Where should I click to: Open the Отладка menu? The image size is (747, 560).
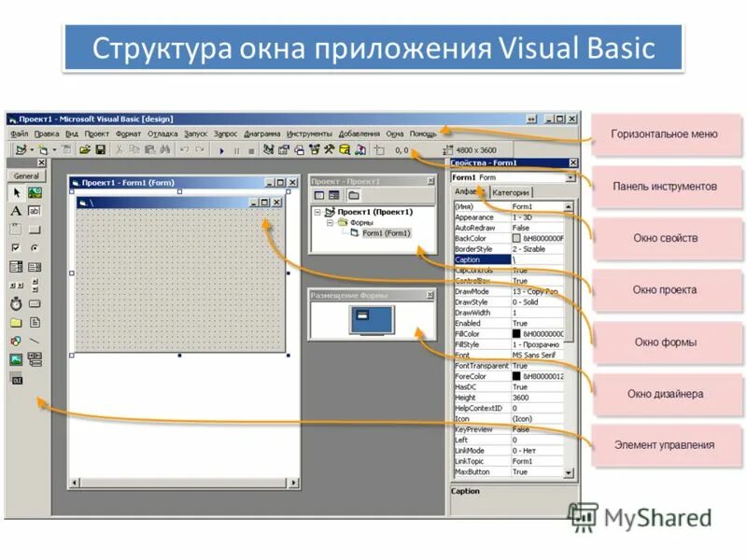(162, 133)
